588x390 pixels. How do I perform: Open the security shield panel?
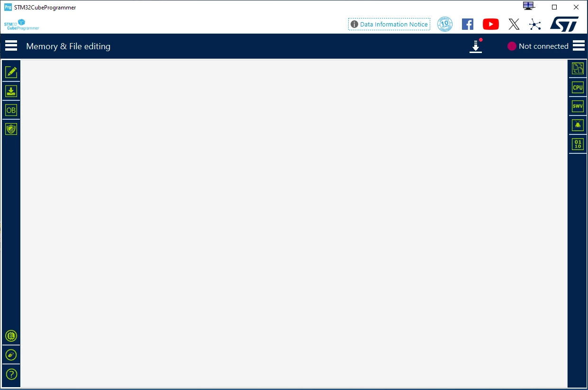[x=11, y=129]
